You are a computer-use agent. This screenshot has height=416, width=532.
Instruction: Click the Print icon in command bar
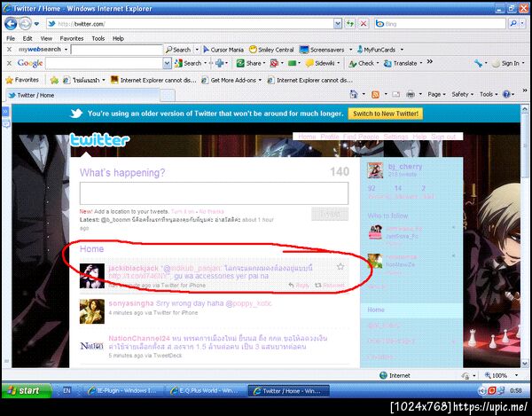coord(411,94)
